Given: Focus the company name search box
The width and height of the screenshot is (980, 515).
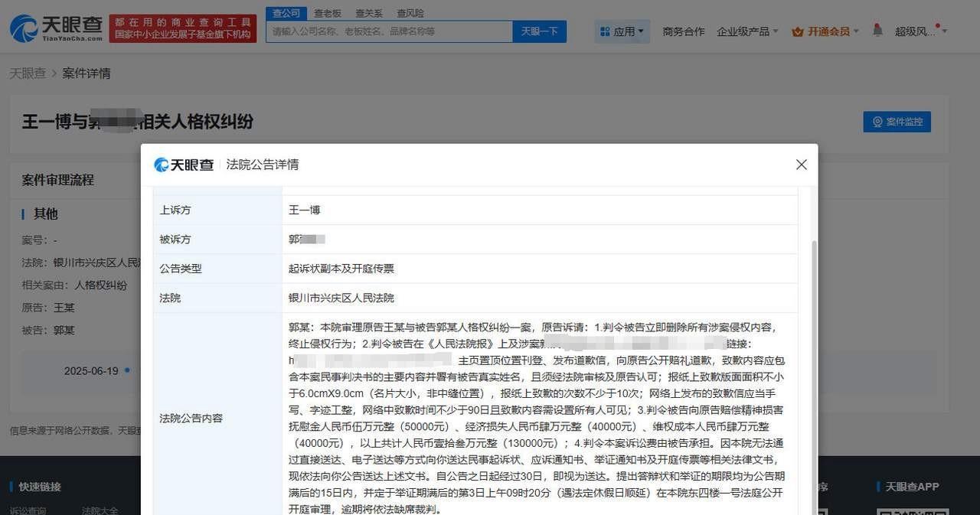Looking at the screenshot, I should pyautogui.click(x=389, y=31).
